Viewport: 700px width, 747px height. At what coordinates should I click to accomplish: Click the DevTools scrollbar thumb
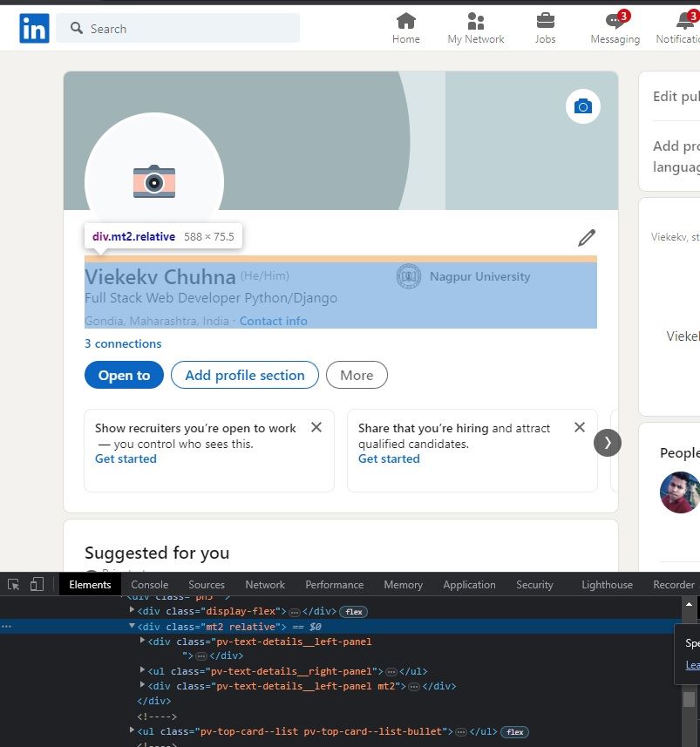point(689,699)
